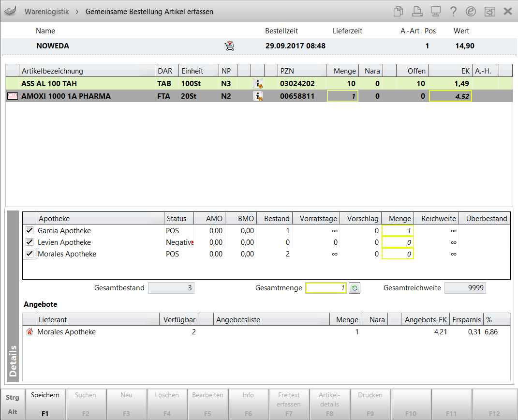Go to Warenlogistik in the breadcrumb
518x420 pixels.
click(47, 12)
